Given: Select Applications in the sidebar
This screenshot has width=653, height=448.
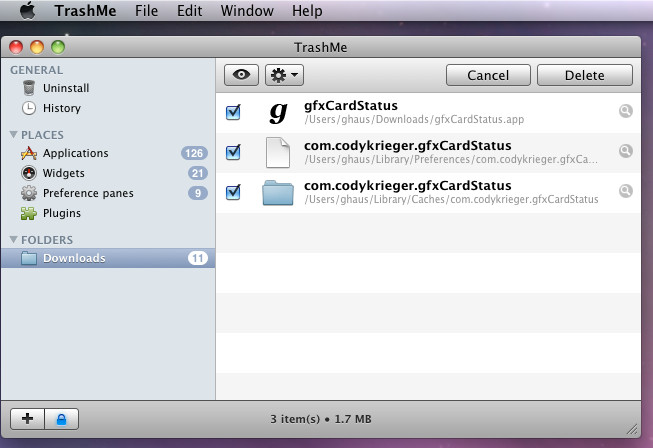Looking at the screenshot, I should 108,153.
